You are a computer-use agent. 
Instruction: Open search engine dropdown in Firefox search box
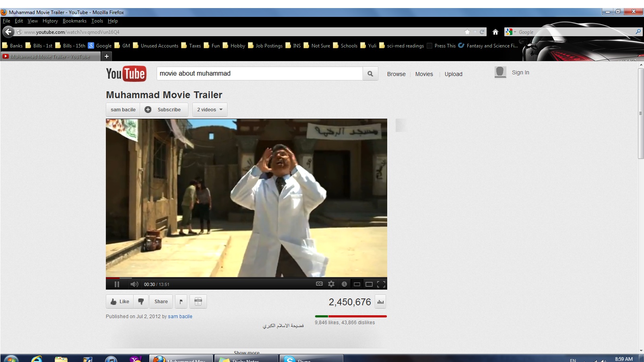[510, 32]
